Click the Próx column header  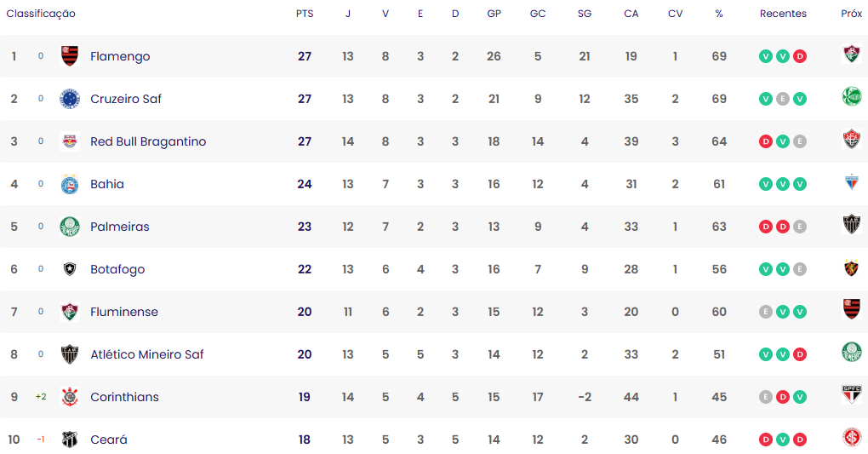tap(851, 14)
